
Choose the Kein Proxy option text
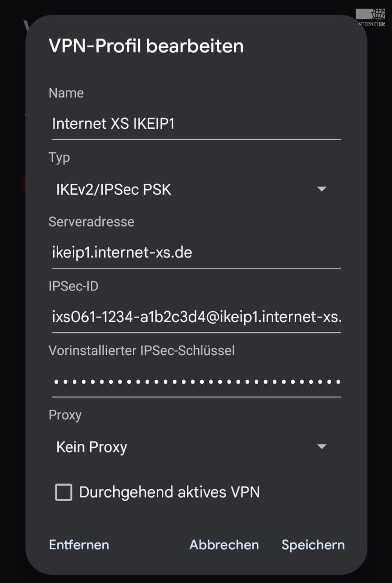pyautogui.click(x=92, y=447)
